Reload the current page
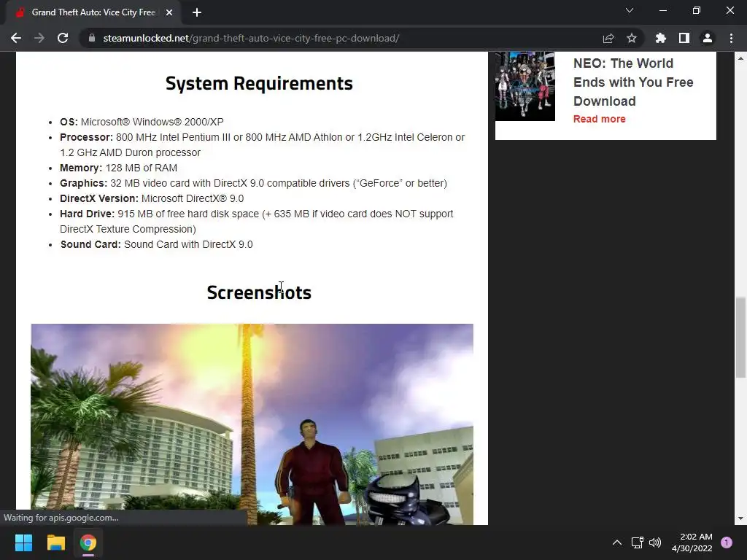The image size is (747, 560). (63, 38)
